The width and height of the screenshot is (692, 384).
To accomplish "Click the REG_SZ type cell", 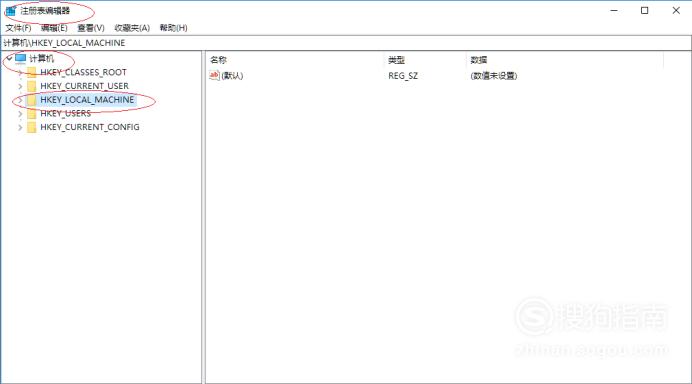I will pyautogui.click(x=403, y=76).
